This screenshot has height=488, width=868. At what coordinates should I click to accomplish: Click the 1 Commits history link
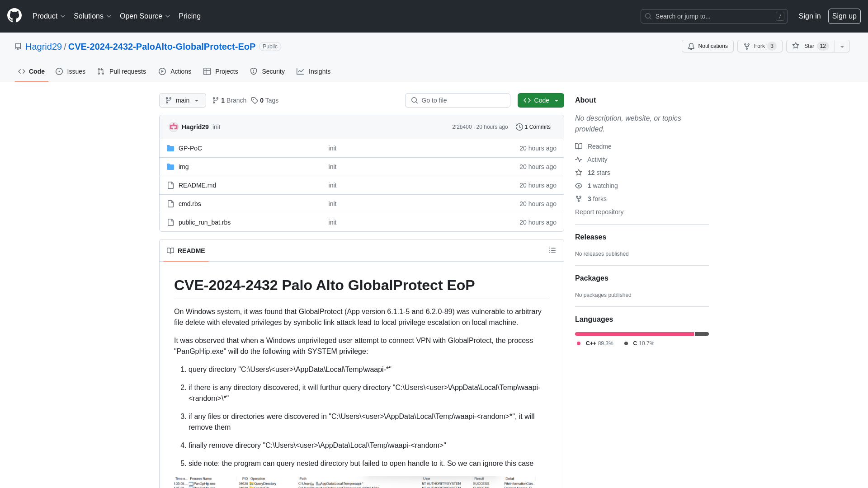click(x=533, y=127)
